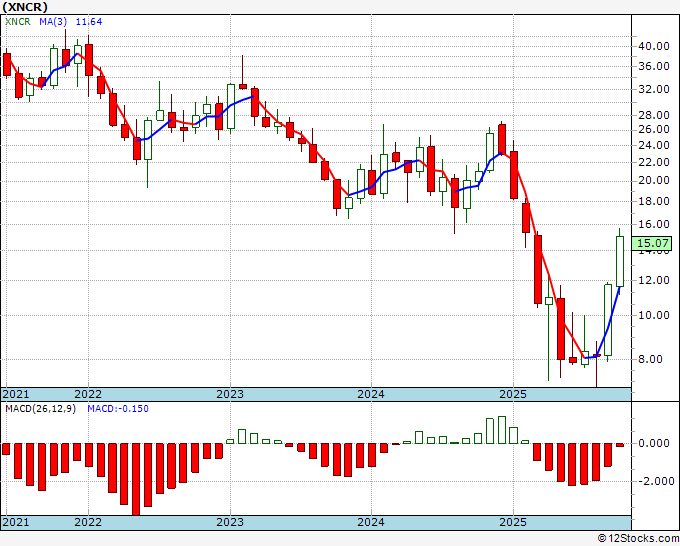The image size is (680, 546).
Task: Click the 20.00 price axis label
Action: point(654,180)
